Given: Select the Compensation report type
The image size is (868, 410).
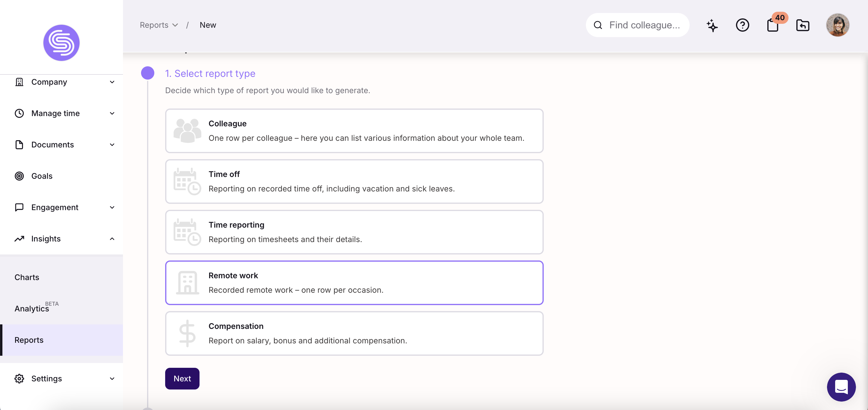Looking at the screenshot, I should [x=354, y=333].
